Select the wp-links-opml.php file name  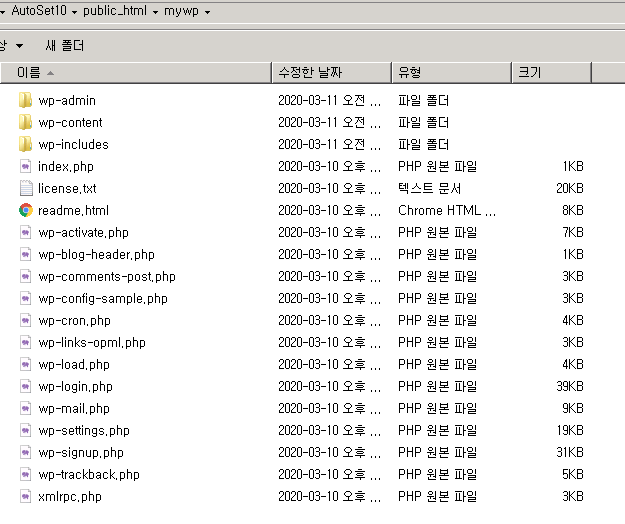(x=92, y=343)
